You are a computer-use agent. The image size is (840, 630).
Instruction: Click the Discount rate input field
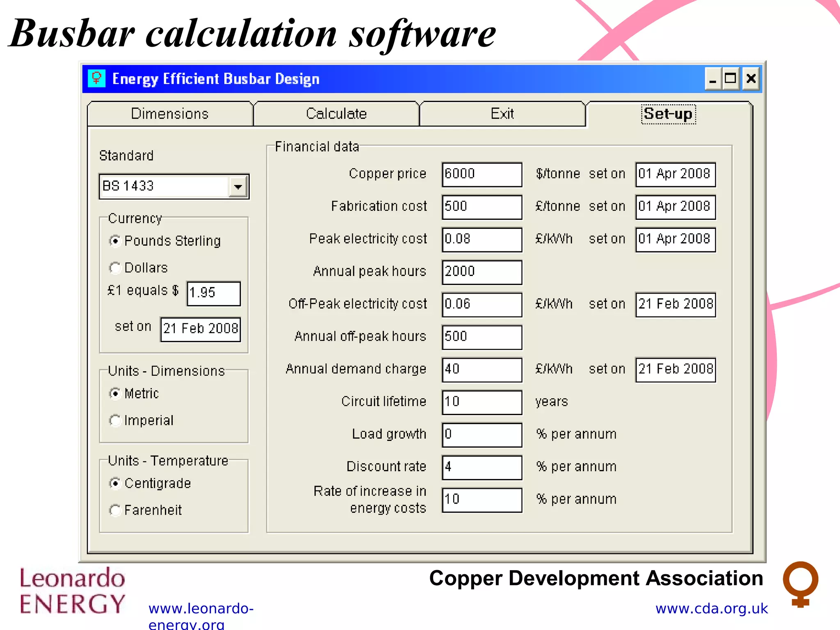(482, 467)
